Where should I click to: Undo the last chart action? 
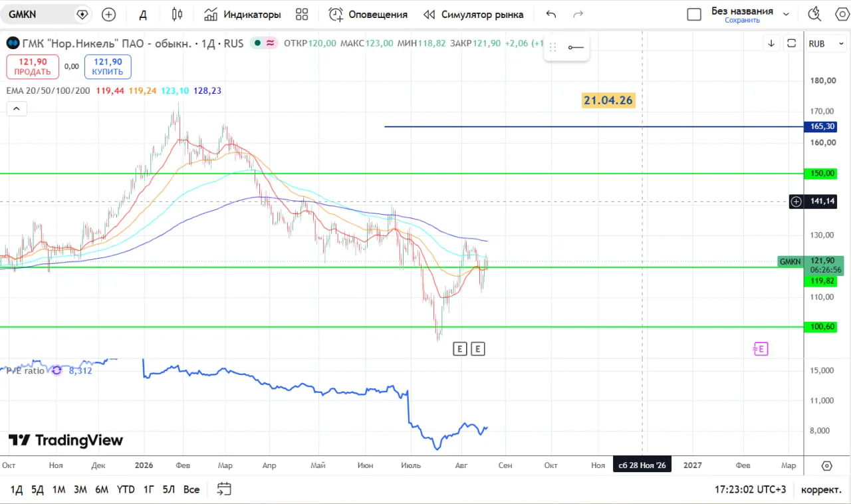(550, 14)
